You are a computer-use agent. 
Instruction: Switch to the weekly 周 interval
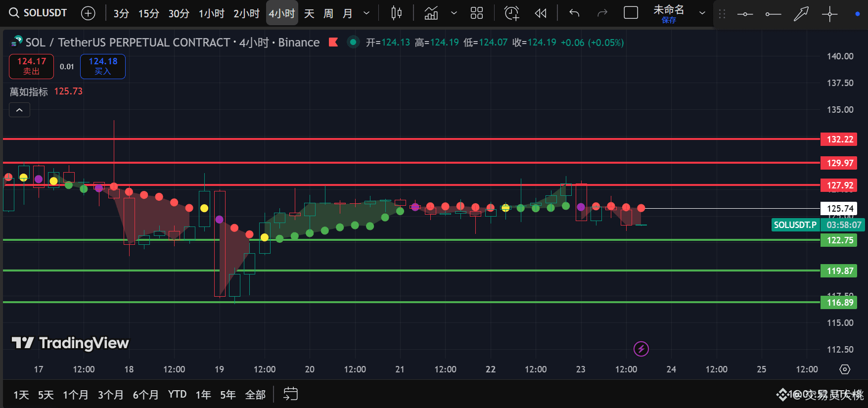[x=328, y=13]
